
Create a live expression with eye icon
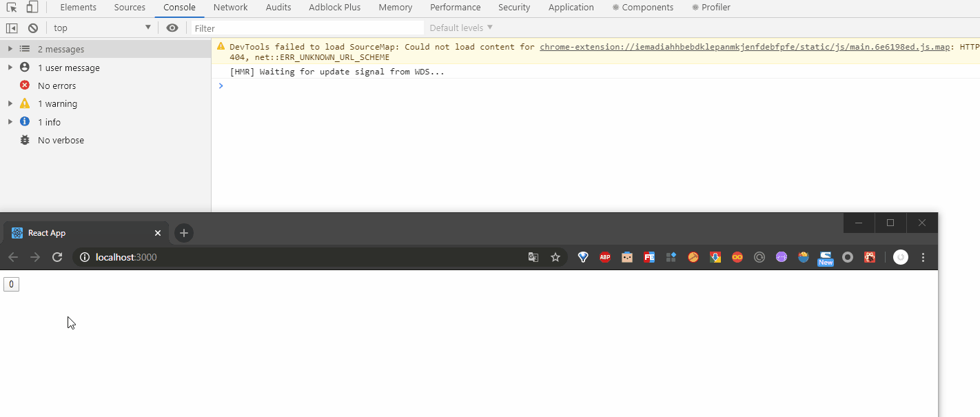pos(172,28)
